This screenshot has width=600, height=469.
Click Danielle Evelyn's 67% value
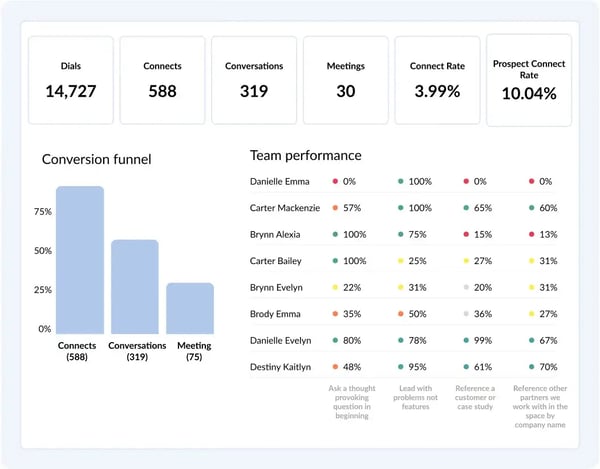(x=548, y=340)
